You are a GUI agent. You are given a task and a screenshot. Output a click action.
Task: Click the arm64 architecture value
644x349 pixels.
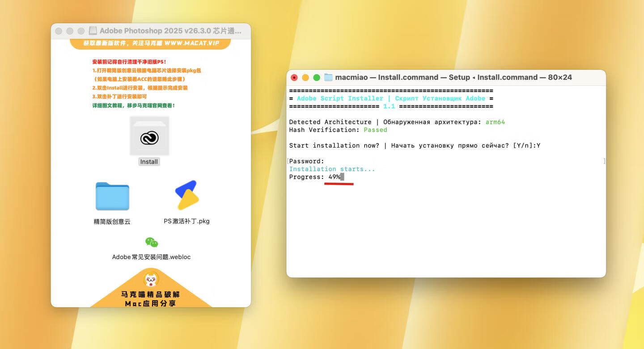click(495, 122)
